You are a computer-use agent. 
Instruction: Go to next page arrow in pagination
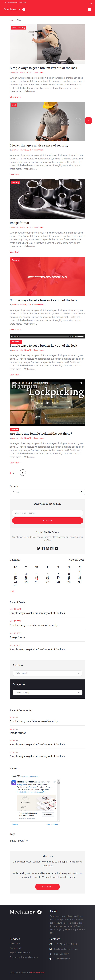23,473
